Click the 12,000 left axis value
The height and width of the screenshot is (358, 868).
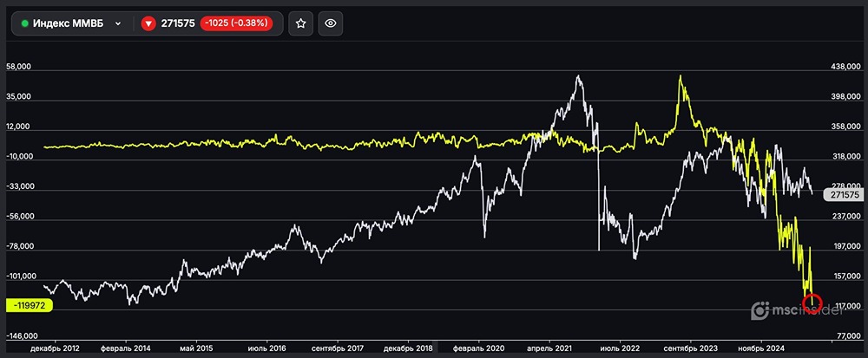pyautogui.click(x=18, y=127)
